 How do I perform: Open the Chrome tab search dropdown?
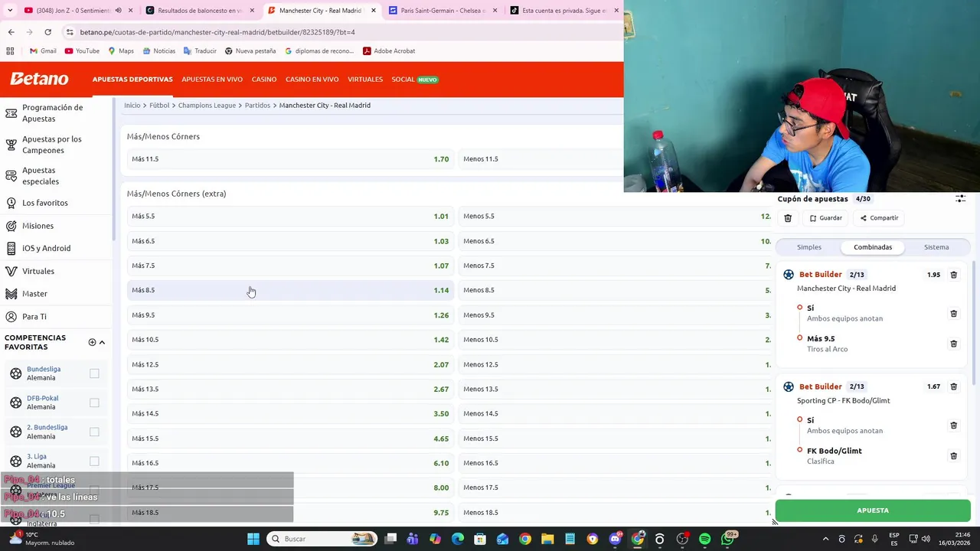point(9,11)
